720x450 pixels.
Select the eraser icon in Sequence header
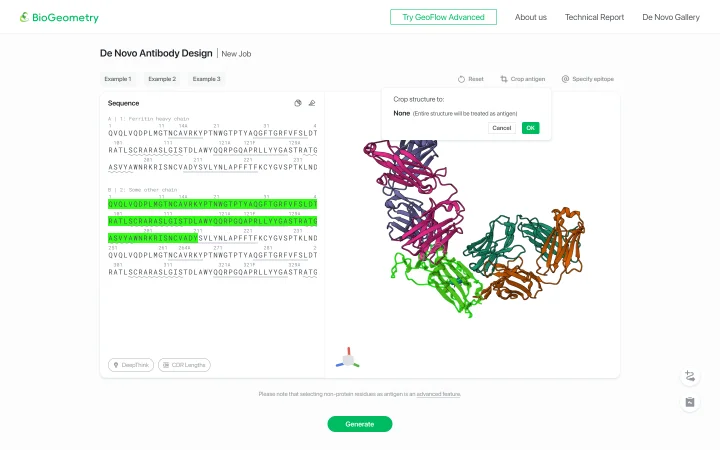[312, 103]
